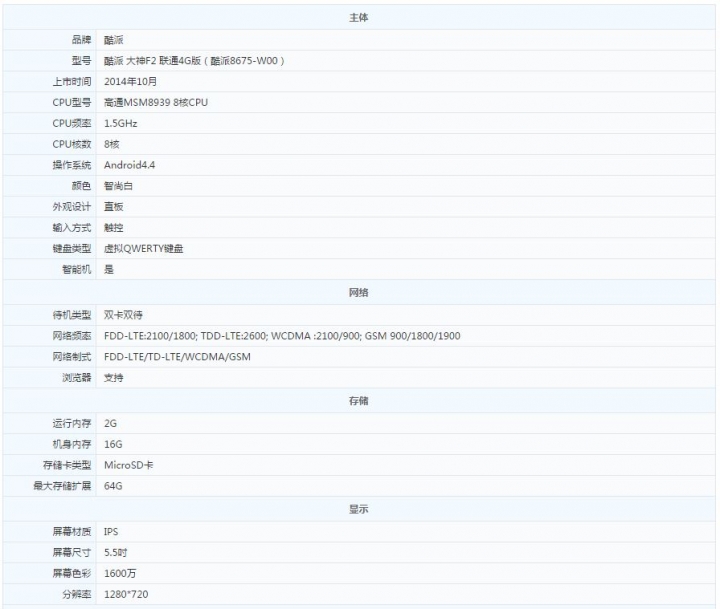The image size is (720, 609).
Task: Click the 型号 label
Action: tap(81, 61)
